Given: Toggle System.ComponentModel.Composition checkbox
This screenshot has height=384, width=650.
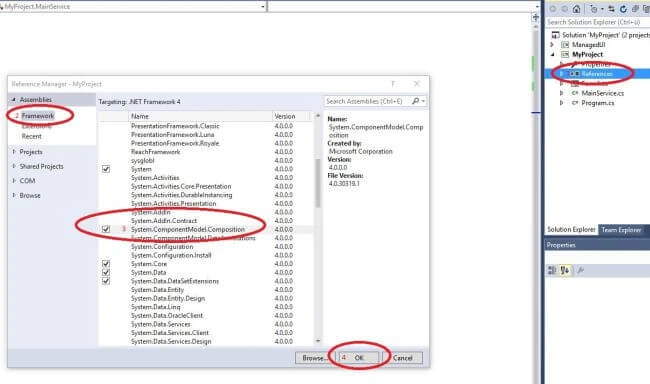Looking at the screenshot, I should coord(106,229).
